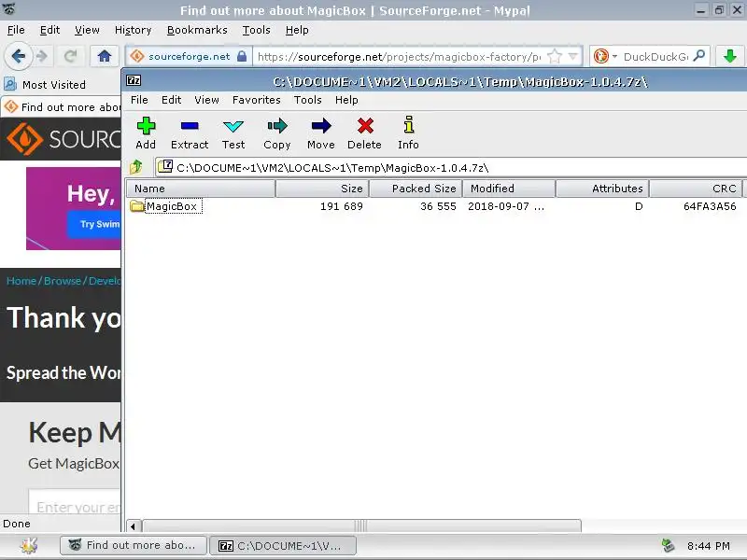Open the Mypal History menu
The width and height of the screenshot is (747, 560).
point(133,30)
